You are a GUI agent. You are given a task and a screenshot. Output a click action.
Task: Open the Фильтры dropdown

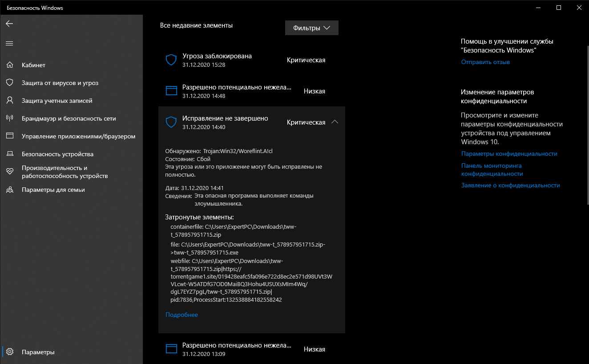pos(312,28)
